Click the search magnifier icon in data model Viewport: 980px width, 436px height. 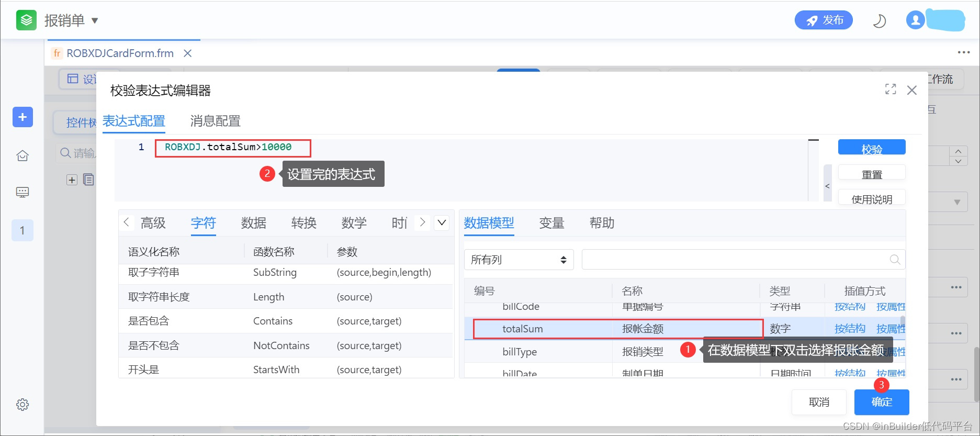(x=895, y=260)
